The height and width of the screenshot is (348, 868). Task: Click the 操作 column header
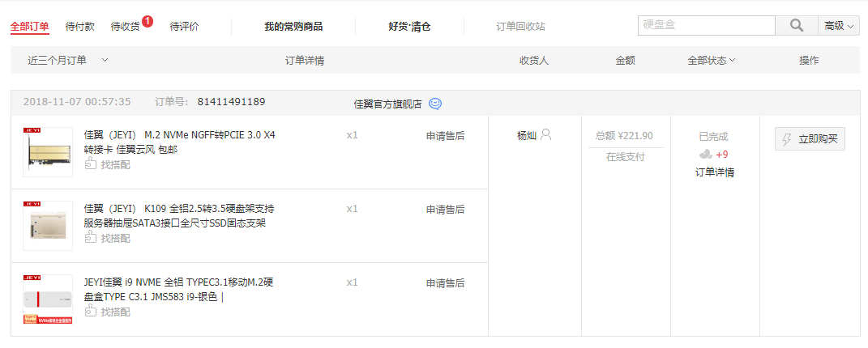coord(809,60)
